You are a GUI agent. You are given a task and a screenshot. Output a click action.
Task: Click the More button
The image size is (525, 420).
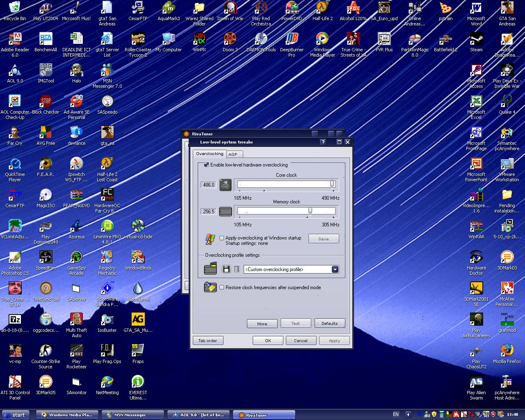click(x=262, y=324)
